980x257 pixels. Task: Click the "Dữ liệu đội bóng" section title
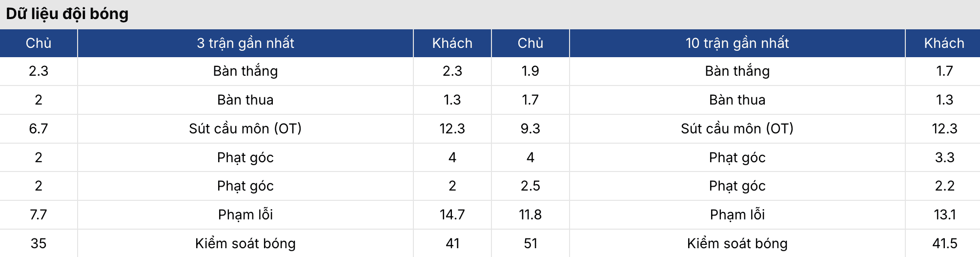(67, 14)
